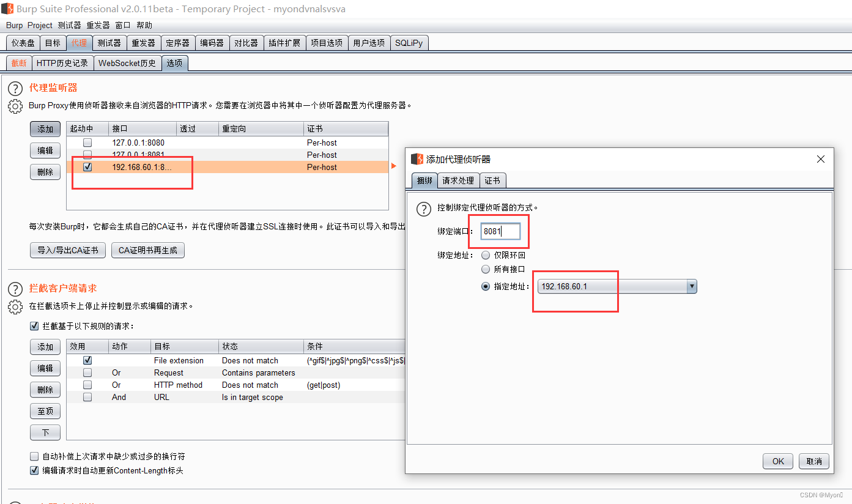
Task: Switch to the 仪表盘 tab
Action: [x=23, y=43]
